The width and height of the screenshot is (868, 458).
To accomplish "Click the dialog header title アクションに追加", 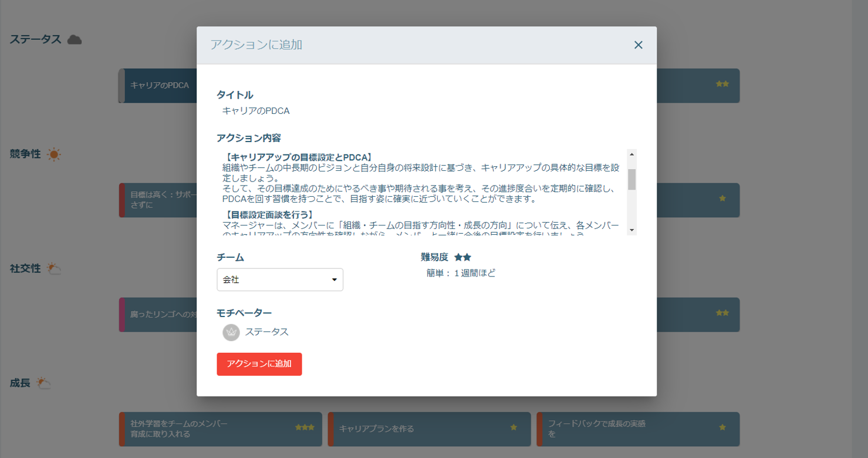I will (256, 45).
